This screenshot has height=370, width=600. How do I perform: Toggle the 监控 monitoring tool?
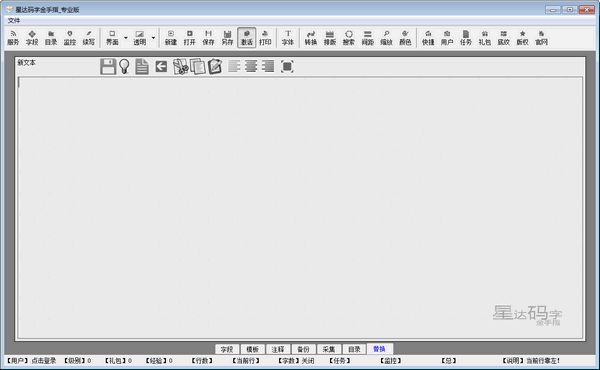pos(70,37)
